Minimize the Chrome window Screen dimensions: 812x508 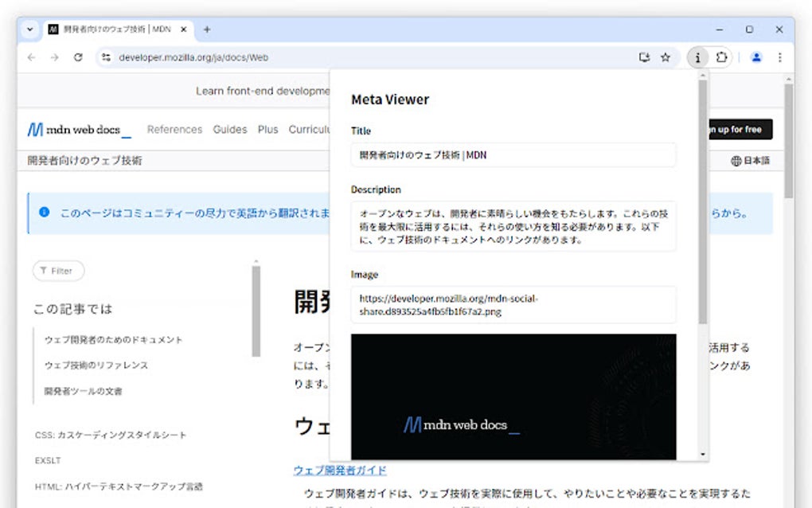pos(720,29)
